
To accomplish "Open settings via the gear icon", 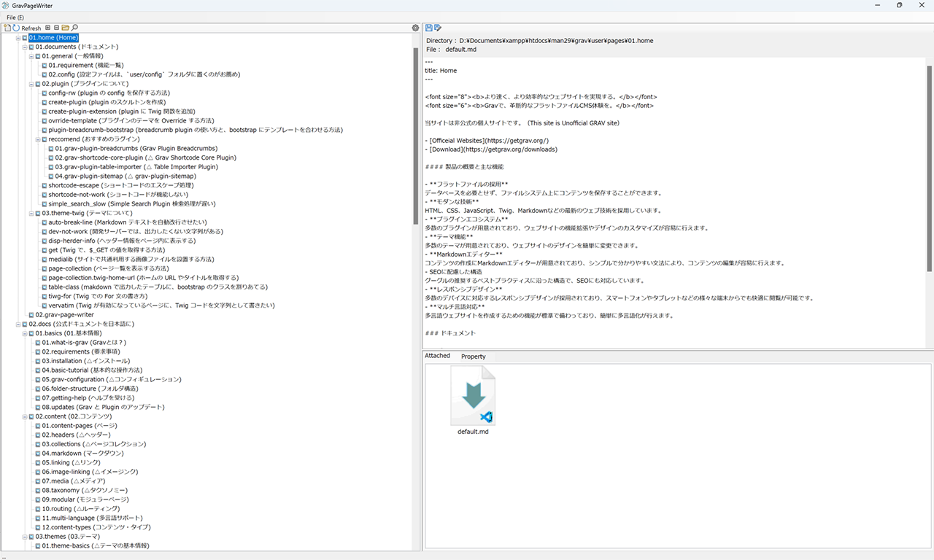I will click(415, 28).
